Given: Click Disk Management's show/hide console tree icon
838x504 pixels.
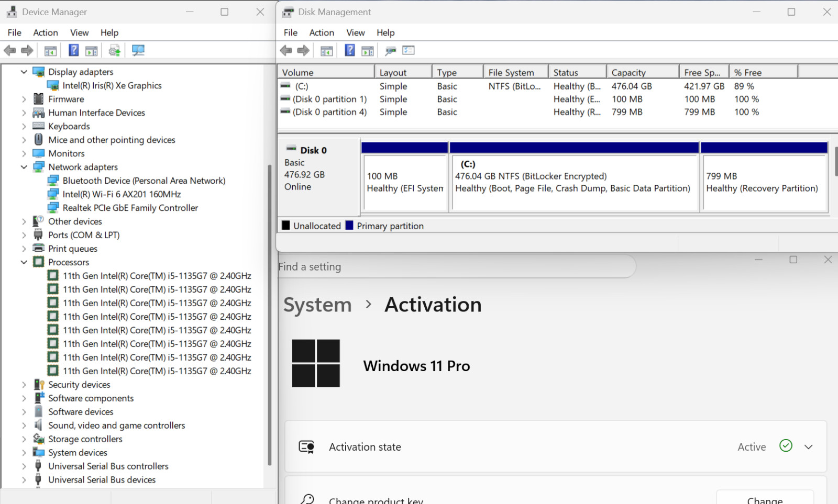Looking at the screenshot, I should 326,51.
